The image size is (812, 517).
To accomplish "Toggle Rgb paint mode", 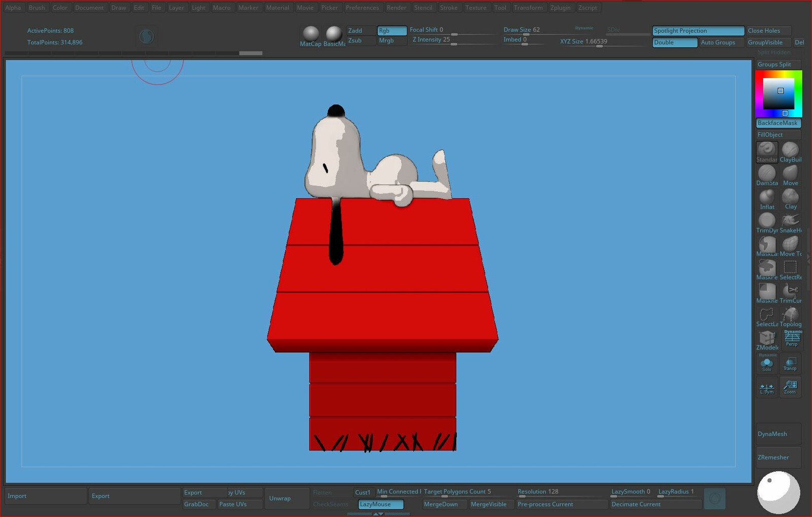I will click(x=392, y=30).
